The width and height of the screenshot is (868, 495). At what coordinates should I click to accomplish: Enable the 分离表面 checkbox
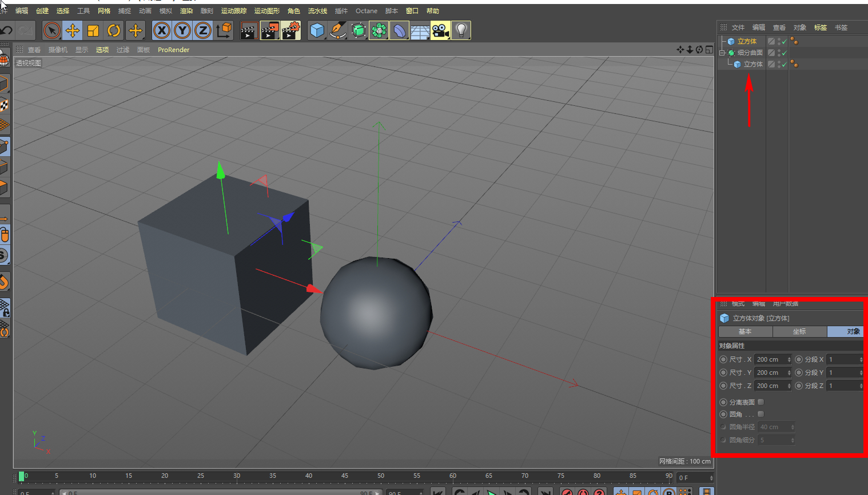(x=761, y=402)
